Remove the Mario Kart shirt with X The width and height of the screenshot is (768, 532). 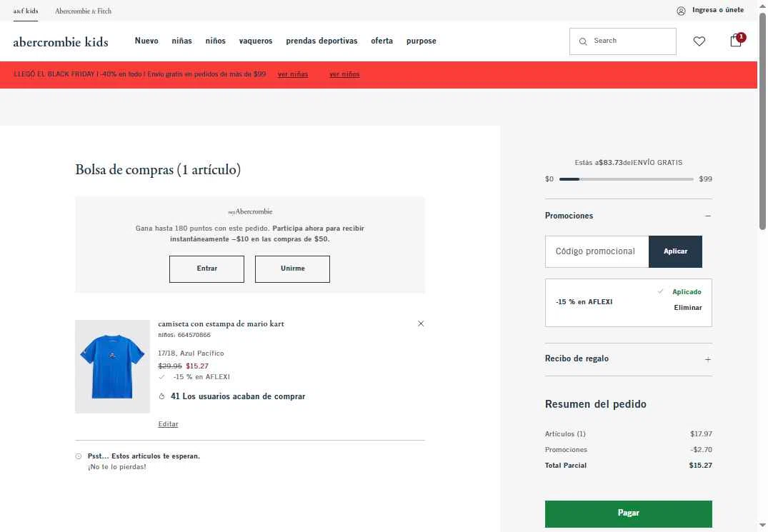coord(421,323)
